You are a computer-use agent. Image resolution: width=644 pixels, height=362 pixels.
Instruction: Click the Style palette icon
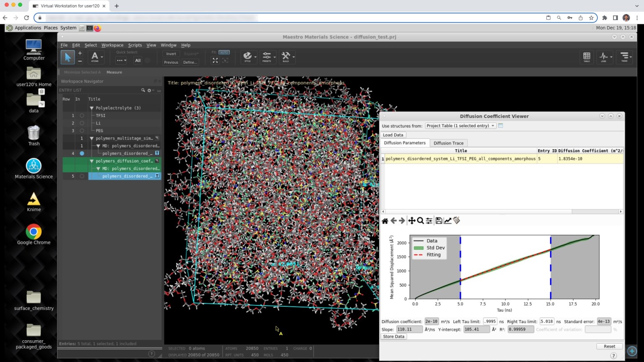247,56
